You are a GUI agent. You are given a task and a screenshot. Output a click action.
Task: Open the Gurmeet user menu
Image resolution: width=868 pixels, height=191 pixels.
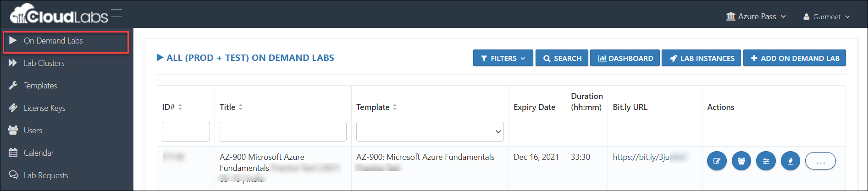(826, 16)
